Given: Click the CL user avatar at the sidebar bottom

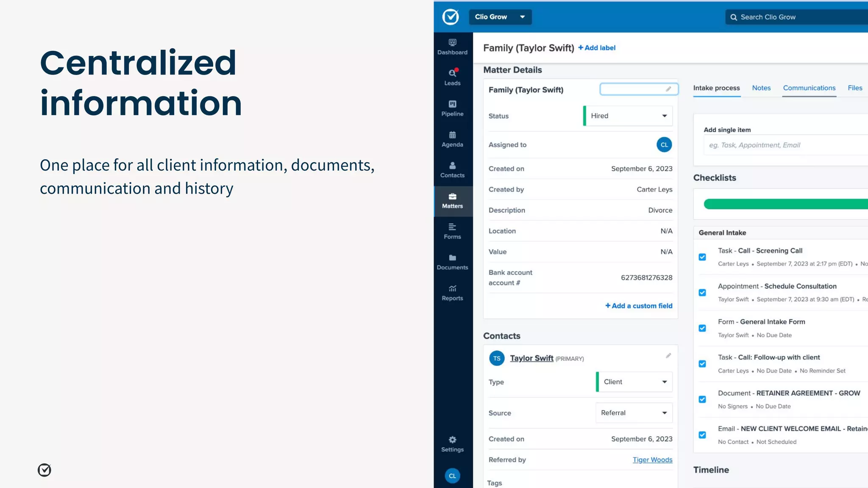Looking at the screenshot, I should (452, 476).
